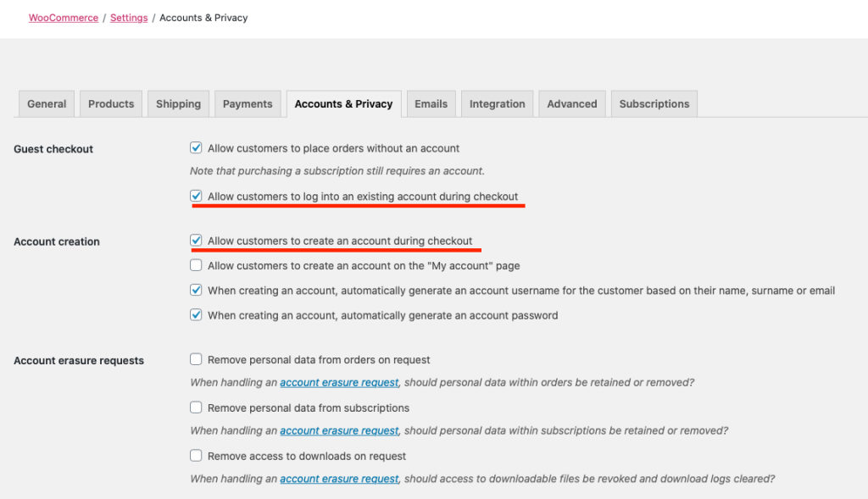Enable Remove personal data from subscriptions
This screenshot has height=499, width=868.
tap(197, 408)
